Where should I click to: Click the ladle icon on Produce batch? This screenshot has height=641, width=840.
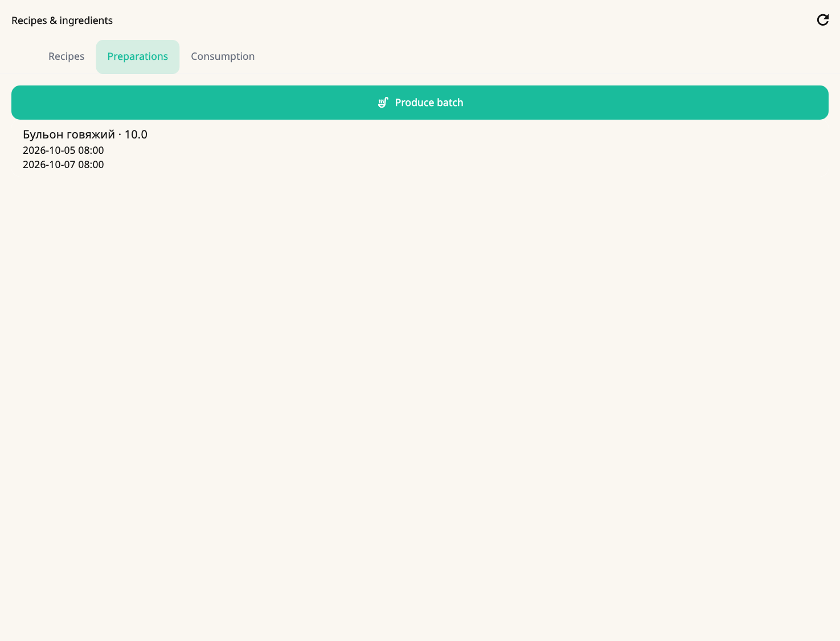[383, 103]
